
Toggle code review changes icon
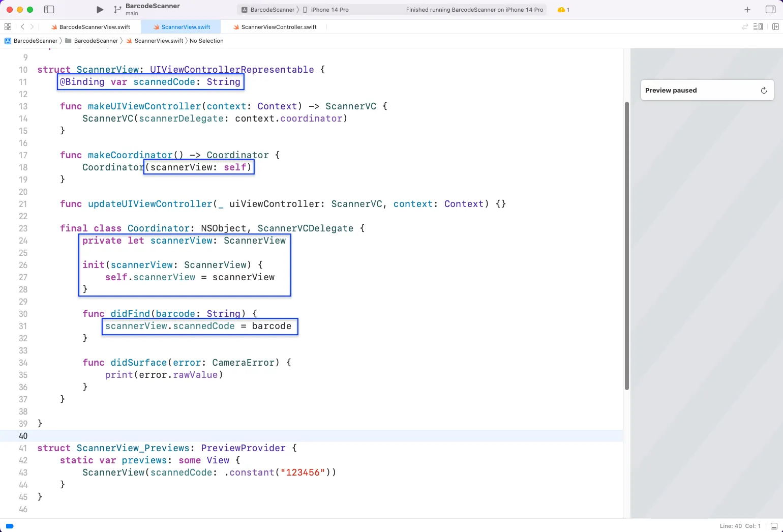click(745, 27)
